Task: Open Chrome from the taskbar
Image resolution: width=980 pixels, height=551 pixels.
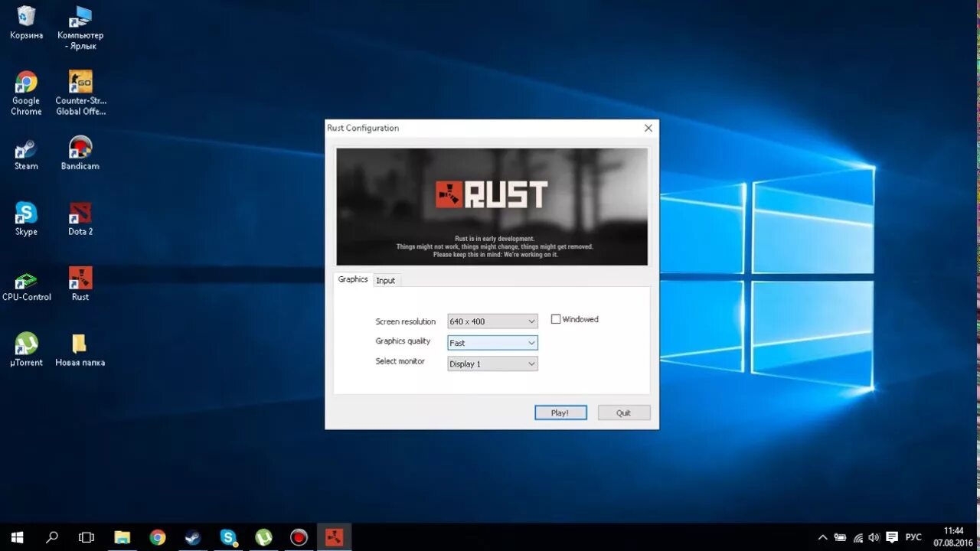Action: 158,537
